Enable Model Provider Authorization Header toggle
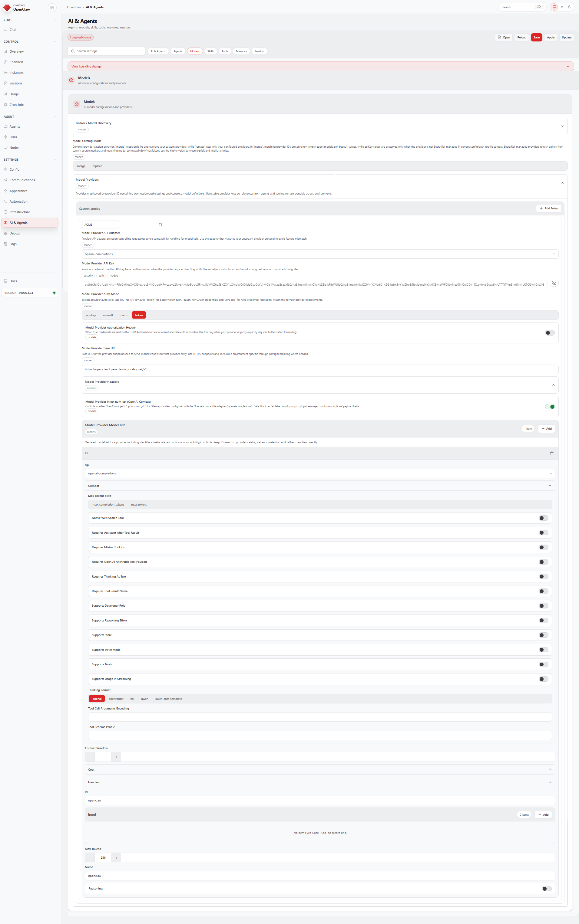This screenshot has height=924, width=579. pos(550,333)
